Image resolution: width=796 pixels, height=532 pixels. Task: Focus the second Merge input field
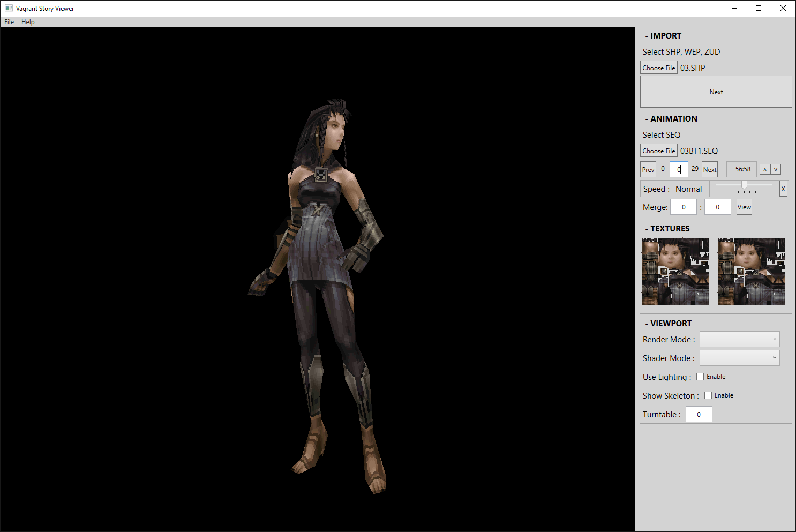coord(718,207)
